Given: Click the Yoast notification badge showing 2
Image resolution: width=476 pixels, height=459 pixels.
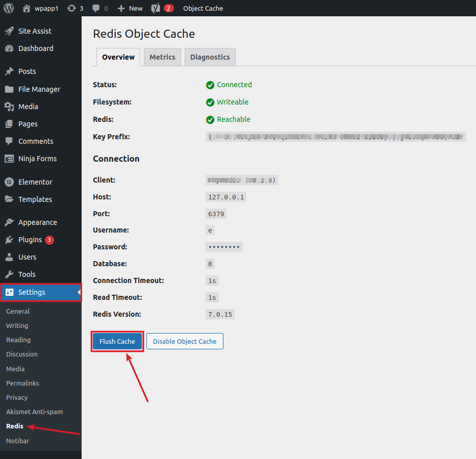Looking at the screenshot, I should (168, 8).
